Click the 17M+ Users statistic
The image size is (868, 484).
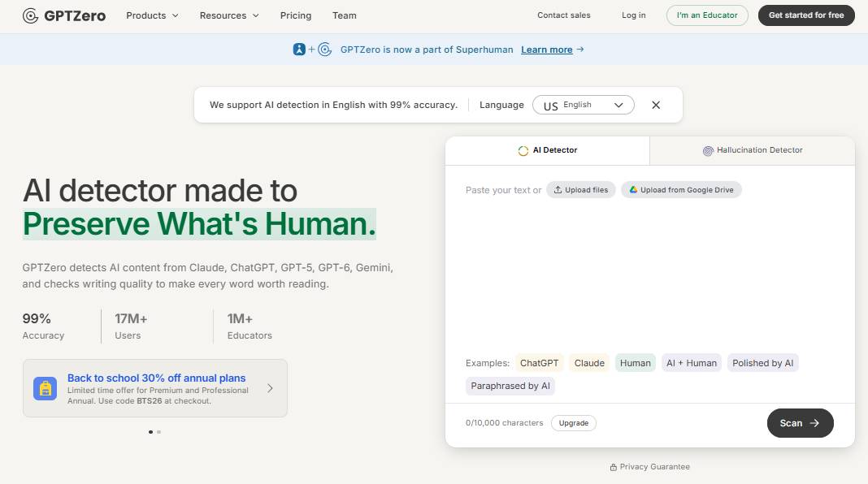click(x=131, y=326)
